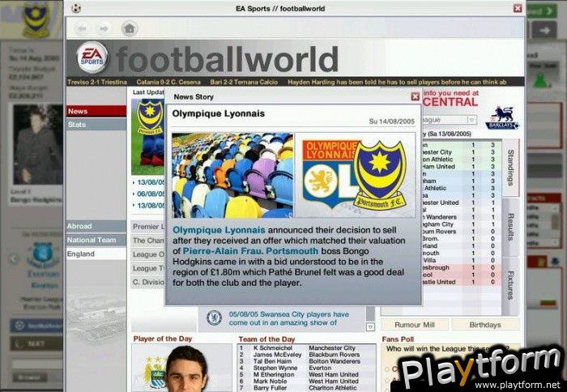Follow the Portsmouth link in story

(292, 251)
